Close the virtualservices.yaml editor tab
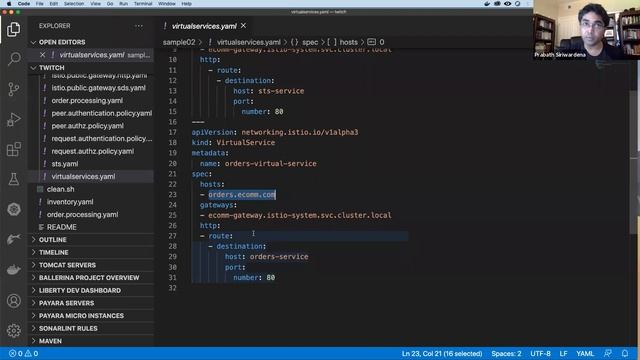Viewport: 640px width, 360px height. (x=244, y=26)
